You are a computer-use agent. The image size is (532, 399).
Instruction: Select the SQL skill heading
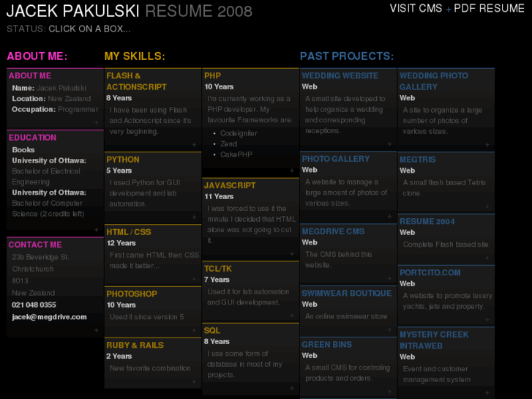coord(212,330)
